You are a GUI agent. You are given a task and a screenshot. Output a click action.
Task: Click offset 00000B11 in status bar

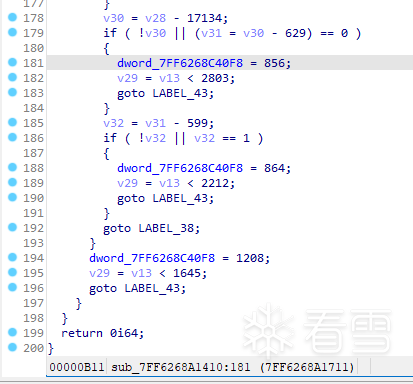point(77,367)
